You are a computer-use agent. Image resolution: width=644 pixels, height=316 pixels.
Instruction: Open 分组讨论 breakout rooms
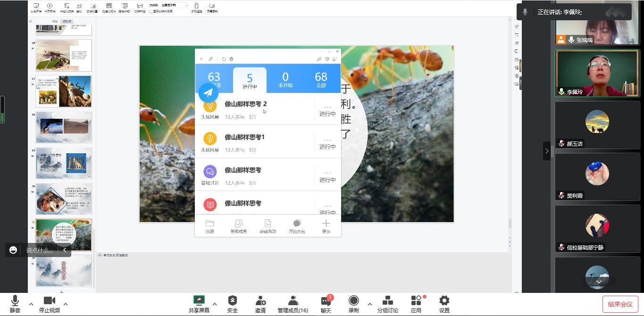point(387,304)
